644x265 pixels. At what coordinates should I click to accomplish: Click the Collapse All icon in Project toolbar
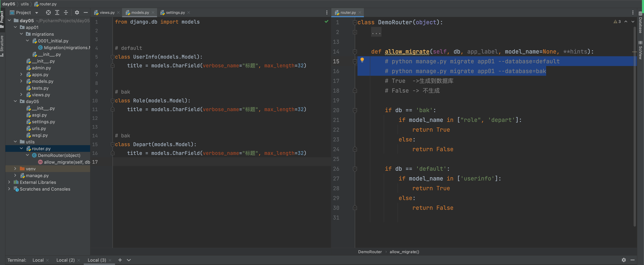coord(66,12)
